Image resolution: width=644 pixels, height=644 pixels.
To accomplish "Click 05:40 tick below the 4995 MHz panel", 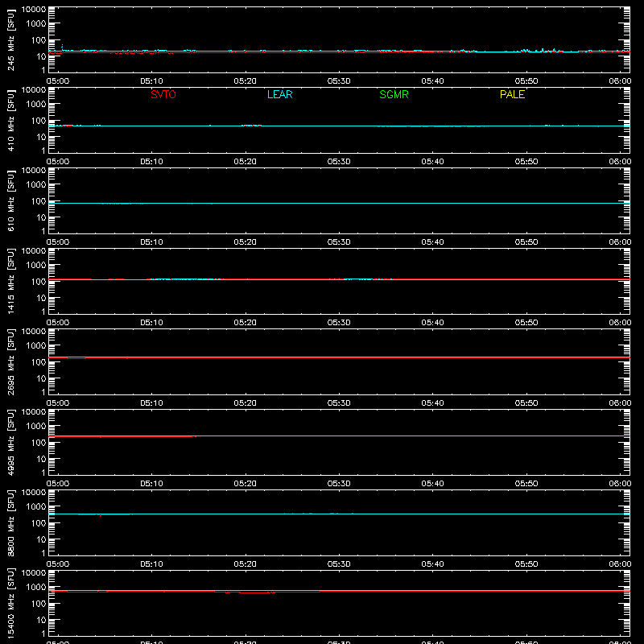I will click(x=432, y=484).
